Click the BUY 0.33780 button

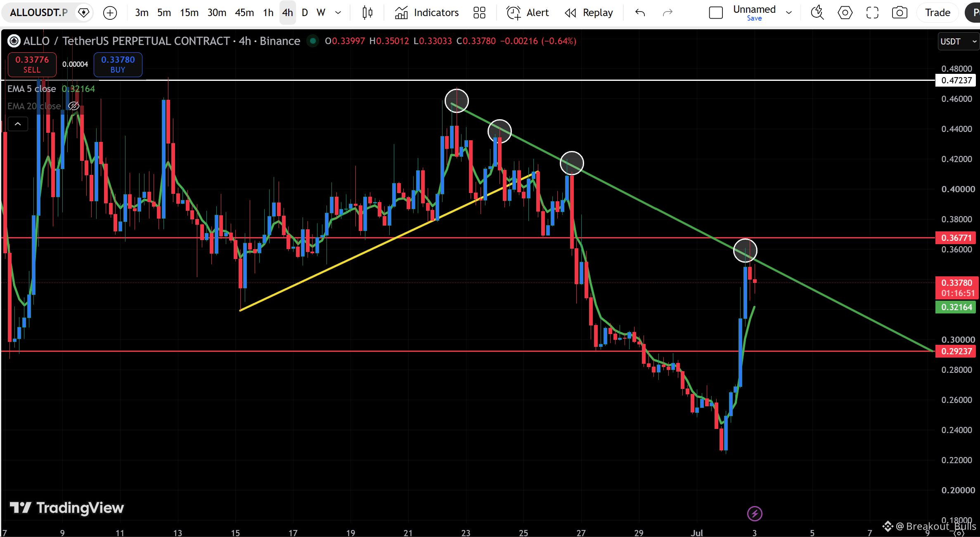coord(118,64)
